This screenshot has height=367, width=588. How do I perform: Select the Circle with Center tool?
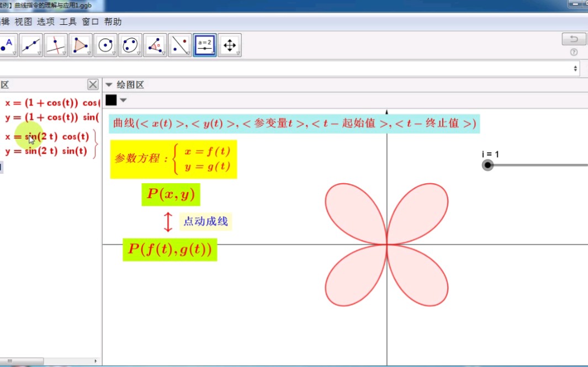click(x=105, y=44)
